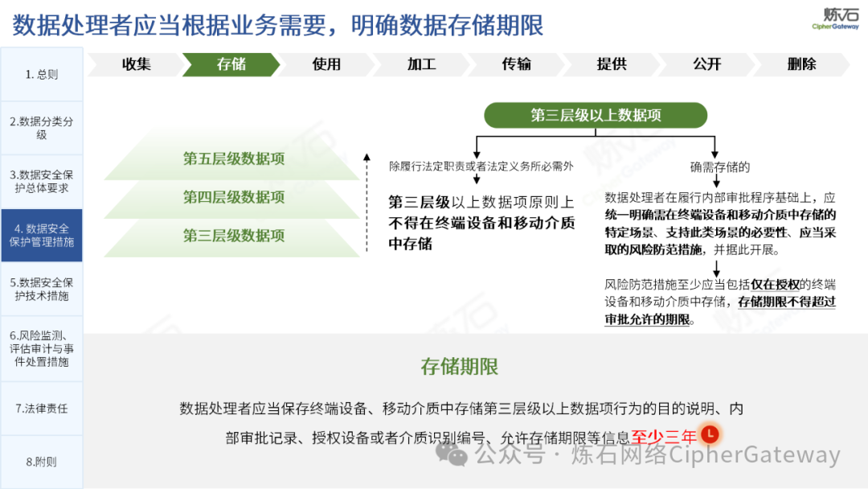Select highlighted section 4.数据安全保护管理措施
Screen dimensions: 868x489
(x=42, y=236)
